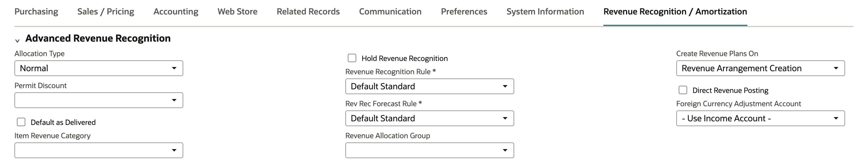Image resolution: width=868 pixels, height=166 pixels.
Task: Click the Allocation Type label
Action: 39,54
